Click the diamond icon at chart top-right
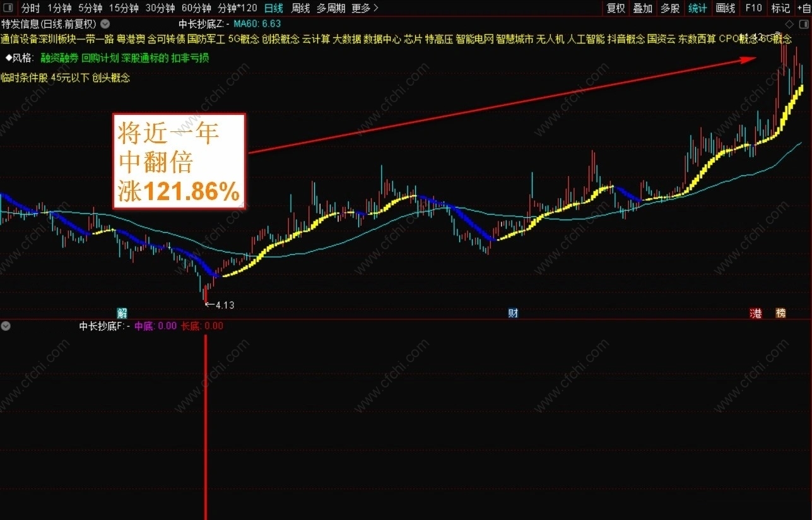Viewport: 812px width, 520px height. click(x=789, y=24)
